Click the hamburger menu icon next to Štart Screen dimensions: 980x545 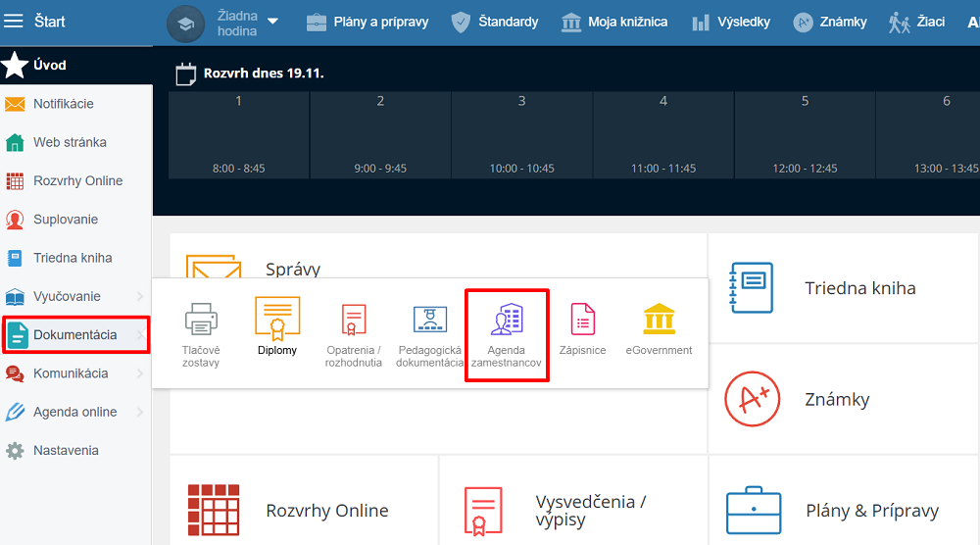click(x=15, y=21)
